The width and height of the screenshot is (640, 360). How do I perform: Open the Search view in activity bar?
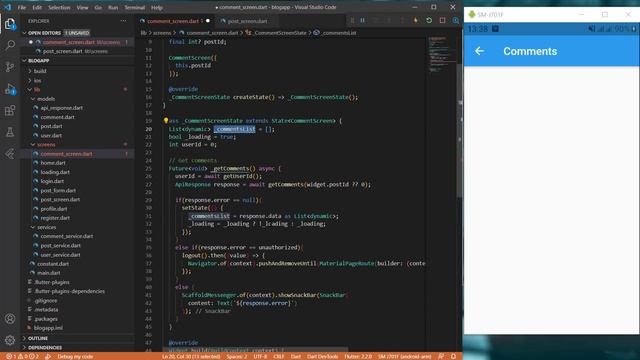(10, 45)
